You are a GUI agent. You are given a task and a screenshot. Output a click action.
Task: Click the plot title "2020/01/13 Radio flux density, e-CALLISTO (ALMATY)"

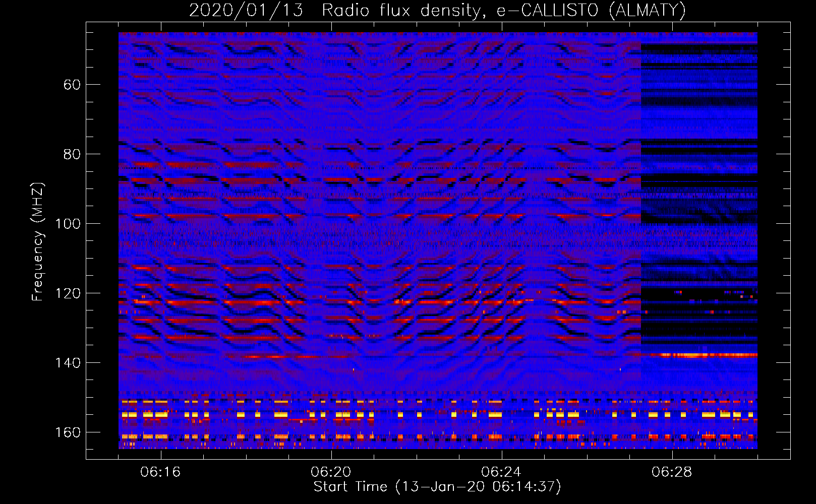pyautogui.click(x=437, y=10)
